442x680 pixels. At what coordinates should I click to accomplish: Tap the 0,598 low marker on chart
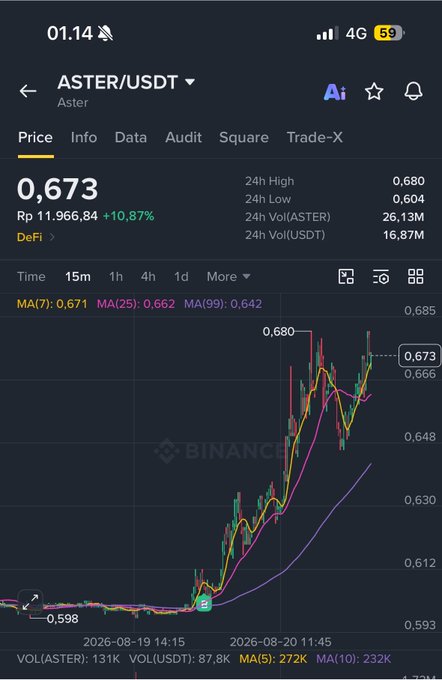(62, 619)
